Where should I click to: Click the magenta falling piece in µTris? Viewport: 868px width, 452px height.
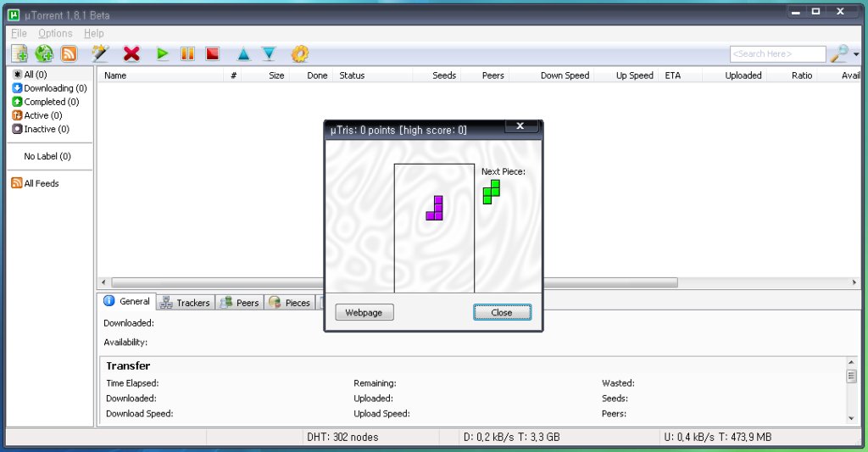tap(435, 208)
